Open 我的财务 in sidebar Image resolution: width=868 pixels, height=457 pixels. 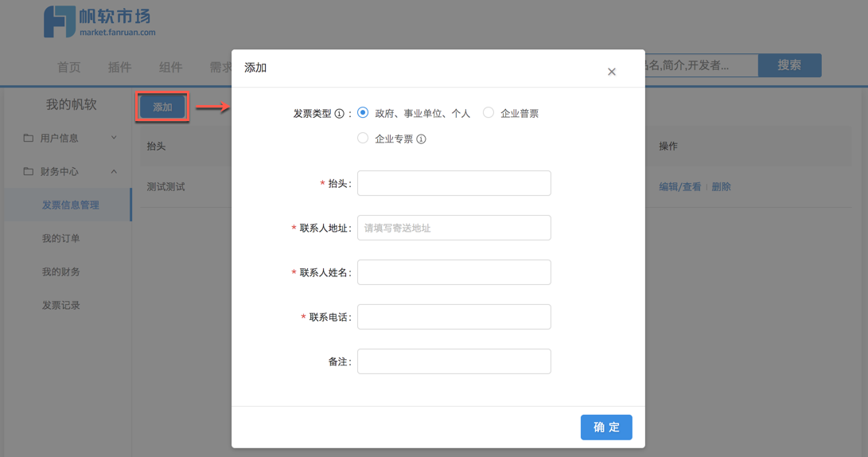(x=61, y=272)
